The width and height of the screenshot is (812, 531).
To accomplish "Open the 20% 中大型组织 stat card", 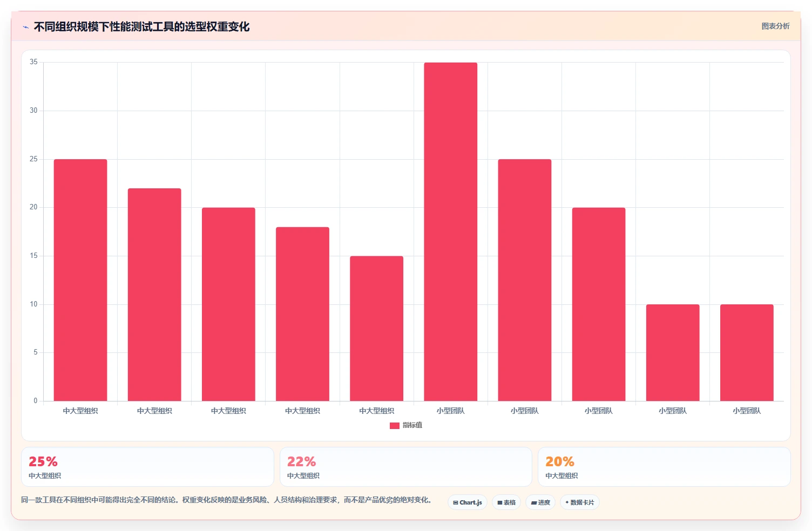I will coord(664,467).
